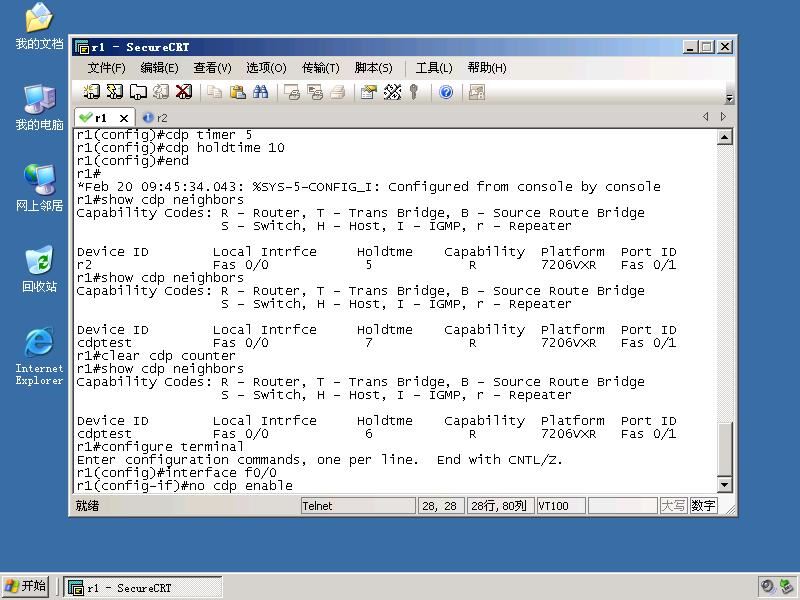Open the 帮助(H) menu
This screenshot has width=800, height=600.
(487, 68)
